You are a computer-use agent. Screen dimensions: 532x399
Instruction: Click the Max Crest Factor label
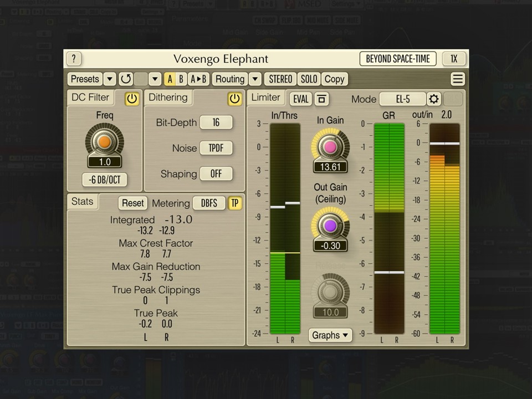156,243
